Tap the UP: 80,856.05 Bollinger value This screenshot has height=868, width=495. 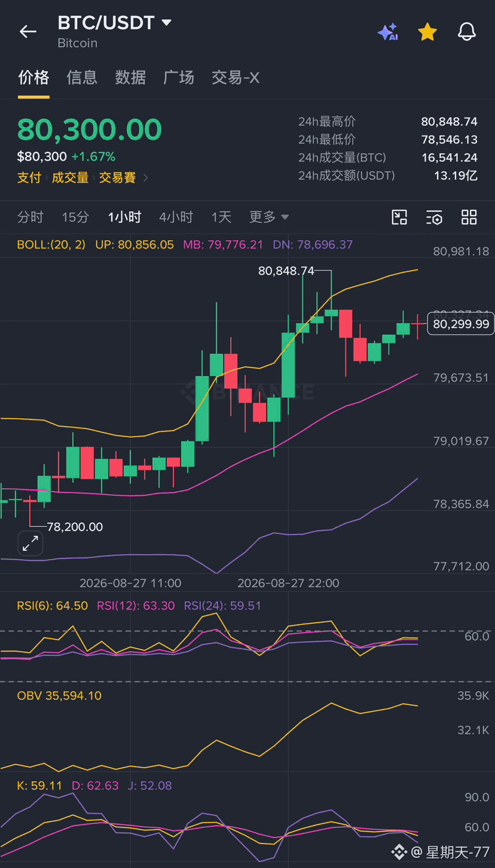[135, 244]
